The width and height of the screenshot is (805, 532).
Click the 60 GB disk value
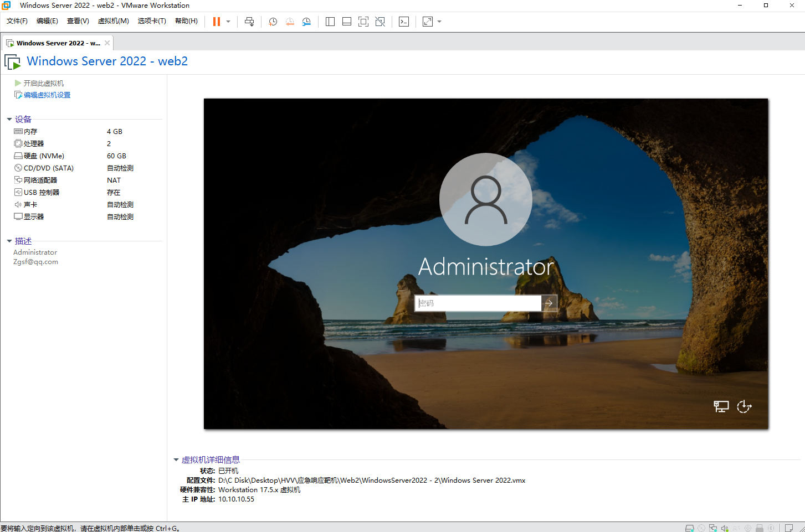116,156
